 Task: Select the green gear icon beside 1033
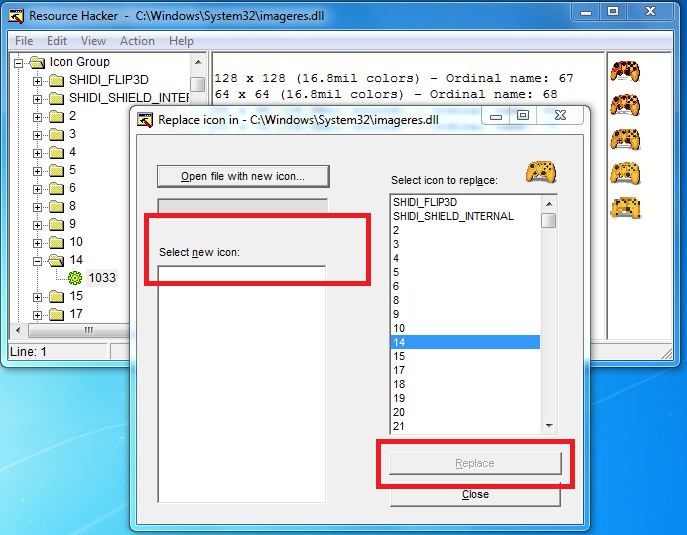75,278
